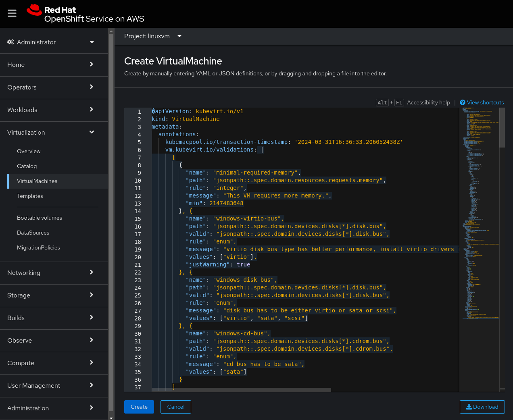Open the Project: linuxvm selector
513x420 pixels.
point(153,36)
